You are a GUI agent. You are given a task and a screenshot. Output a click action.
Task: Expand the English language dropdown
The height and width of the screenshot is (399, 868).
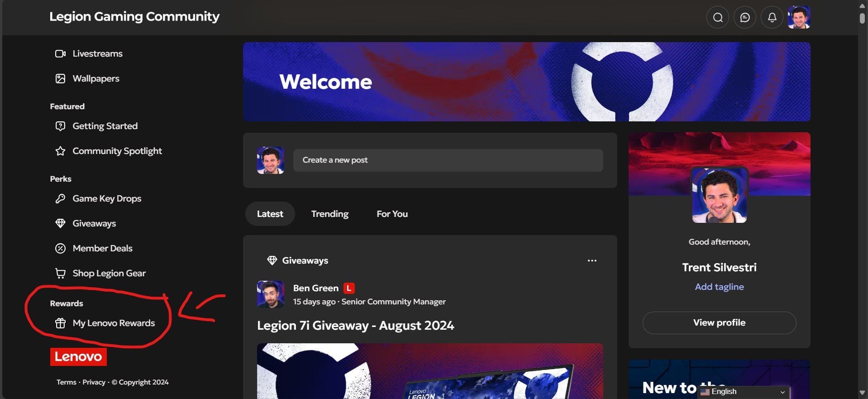[x=745, y=392]
